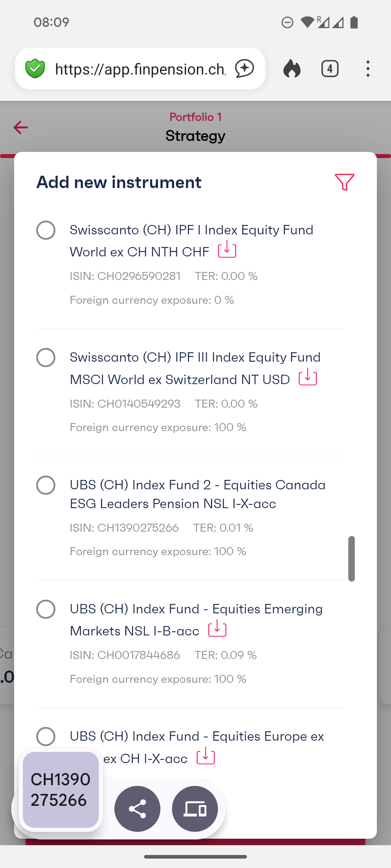Open the instrument filter funnel icon
The width and height of the screenshot is (391, 868).
pyautogui.click(x=344, y=182)
